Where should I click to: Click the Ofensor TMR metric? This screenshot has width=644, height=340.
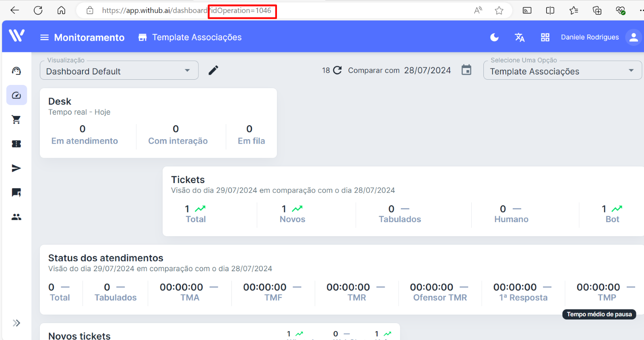click(x=440, y=293)
